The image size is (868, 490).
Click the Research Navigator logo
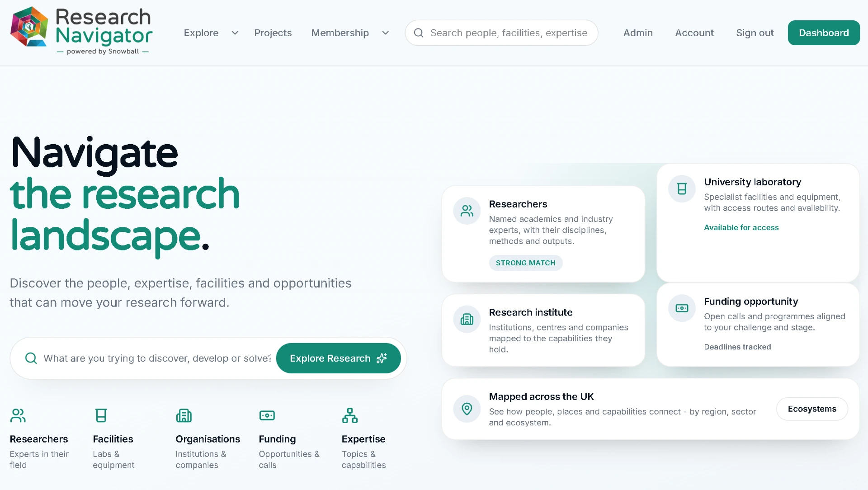(81, 32)
